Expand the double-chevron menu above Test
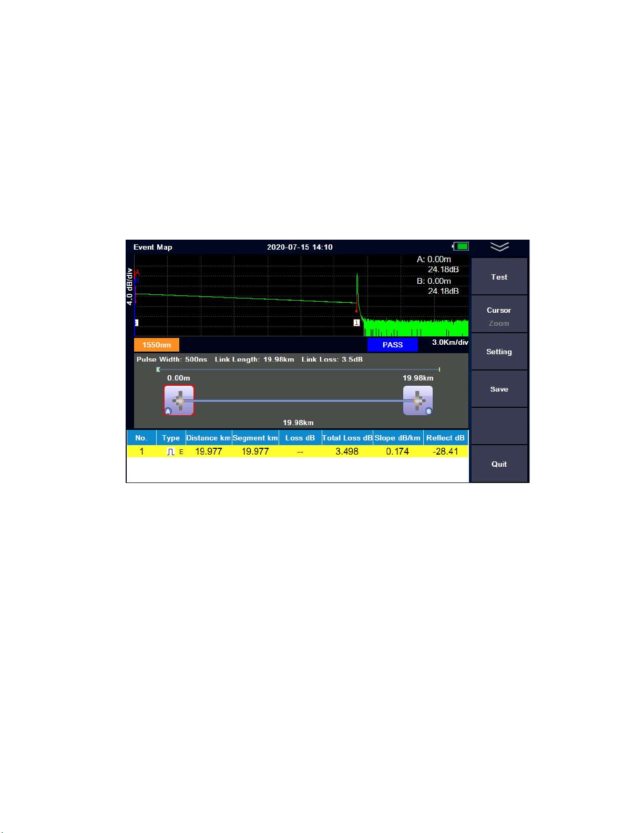The height and width of the screenshot is (833, 644). point(499,246)
